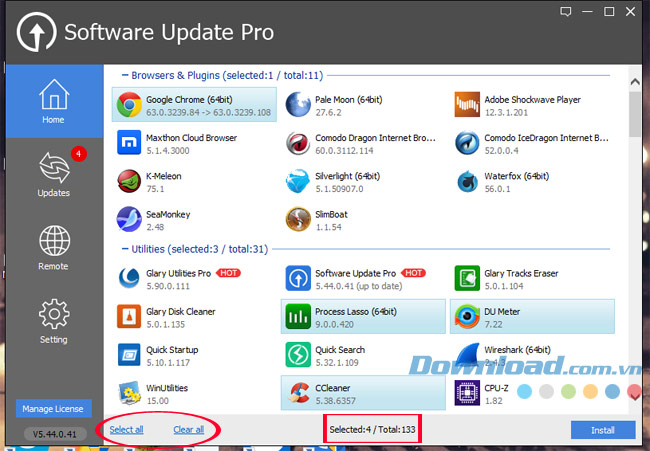Click the Waterfox version 56.0.1

pos(497,189)
